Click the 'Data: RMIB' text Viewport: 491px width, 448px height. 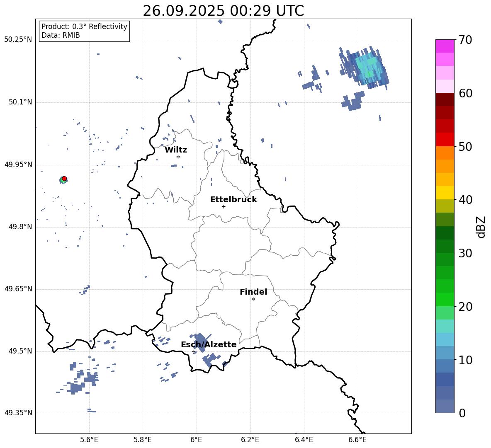61,35
